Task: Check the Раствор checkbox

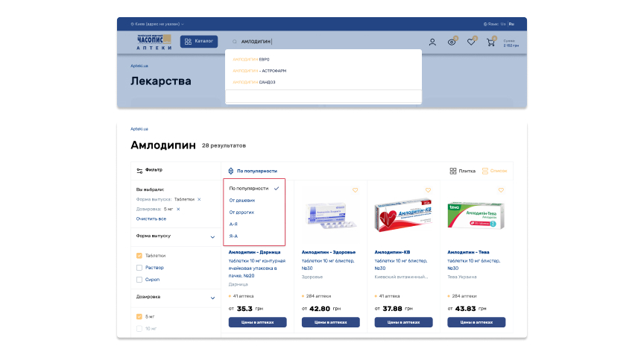Action: point(139,267)
